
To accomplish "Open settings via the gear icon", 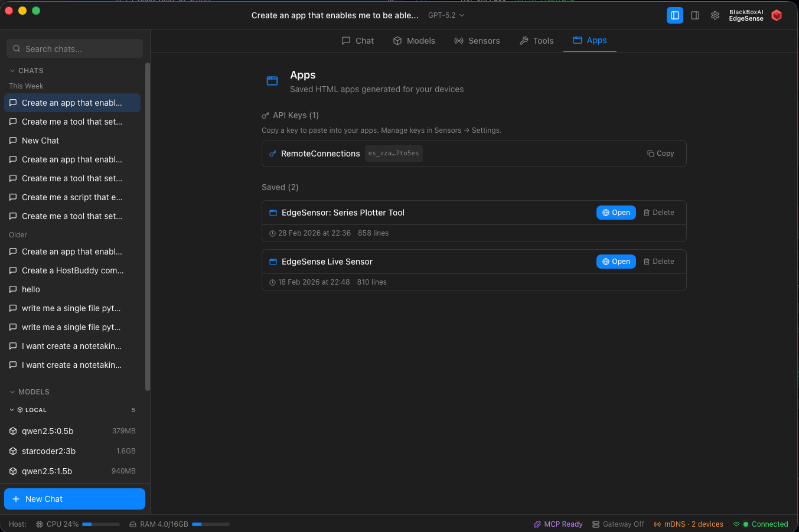I will coord(715,15).
